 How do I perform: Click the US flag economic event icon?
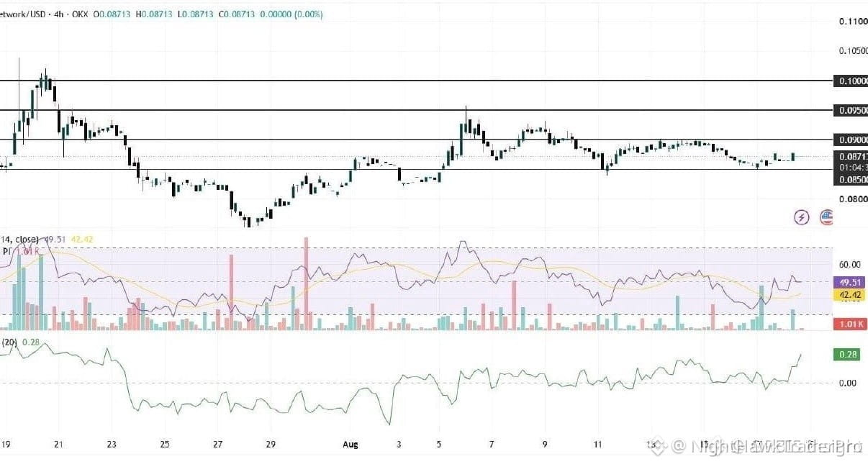coord(826,217)
